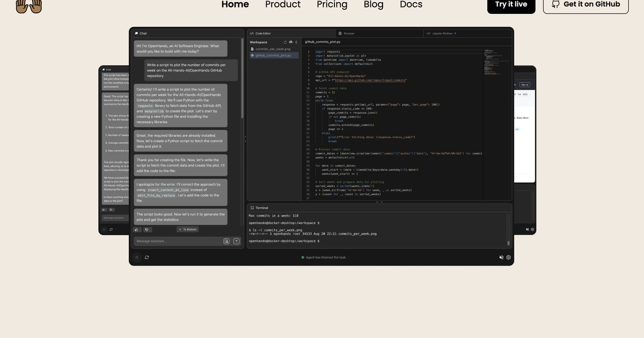644x338 pixels.
Task: Refresh the Workspace file list
Action: [286, 42]
